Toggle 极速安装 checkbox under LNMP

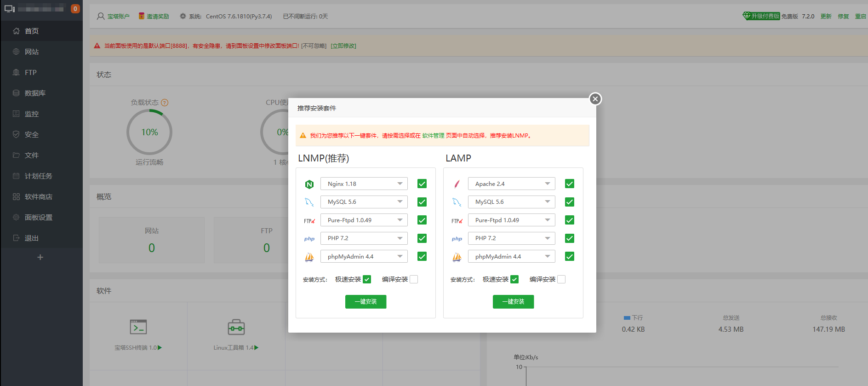(x=367, y=279)
